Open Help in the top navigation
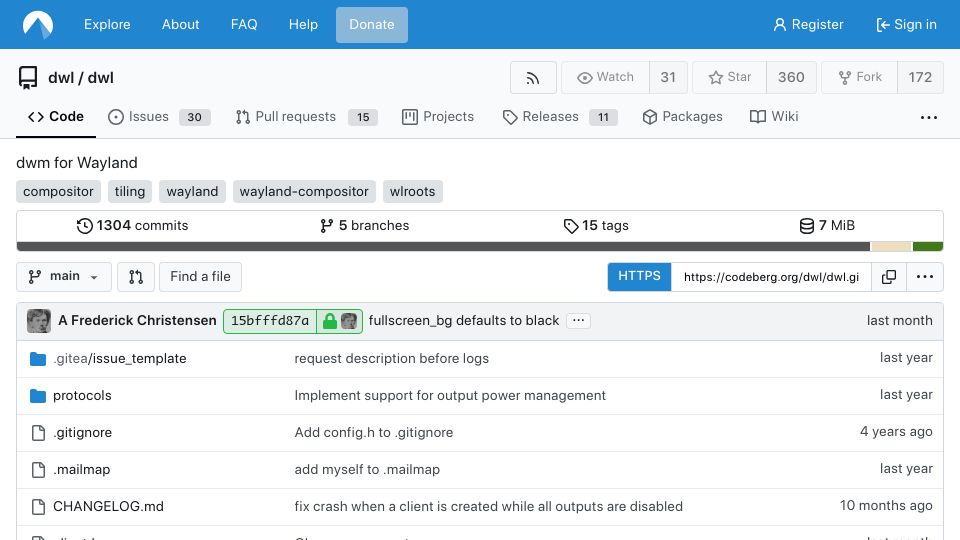 click(303, 24)
